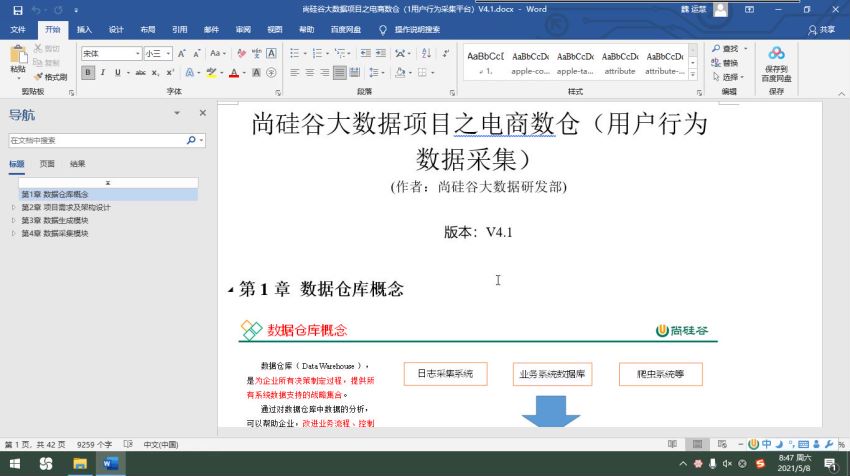Apply strikethrough abc formatting
The image size is (850, 476).
[x=140, y=72]
